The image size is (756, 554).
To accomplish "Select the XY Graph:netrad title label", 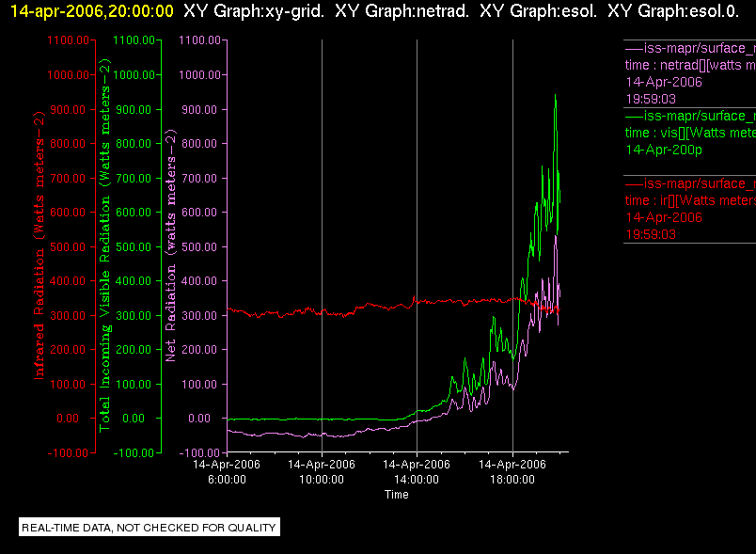I will 402,11.
